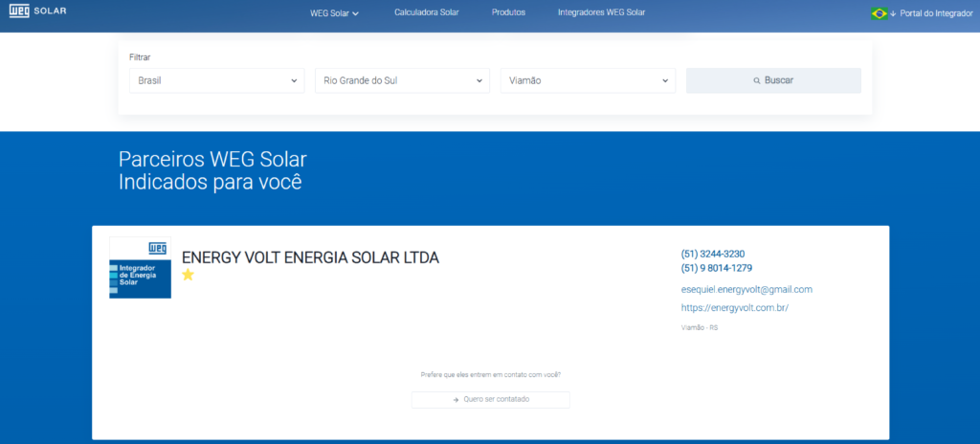980x444 pixels.
Task: Click the yellow star rating icon
Action: pyautogui.click(x=188, y=275)
